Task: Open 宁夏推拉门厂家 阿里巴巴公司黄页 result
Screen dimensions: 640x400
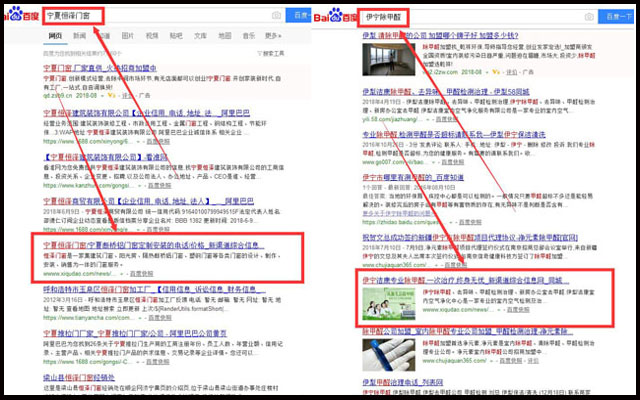Action: click(x=135, y=333)
